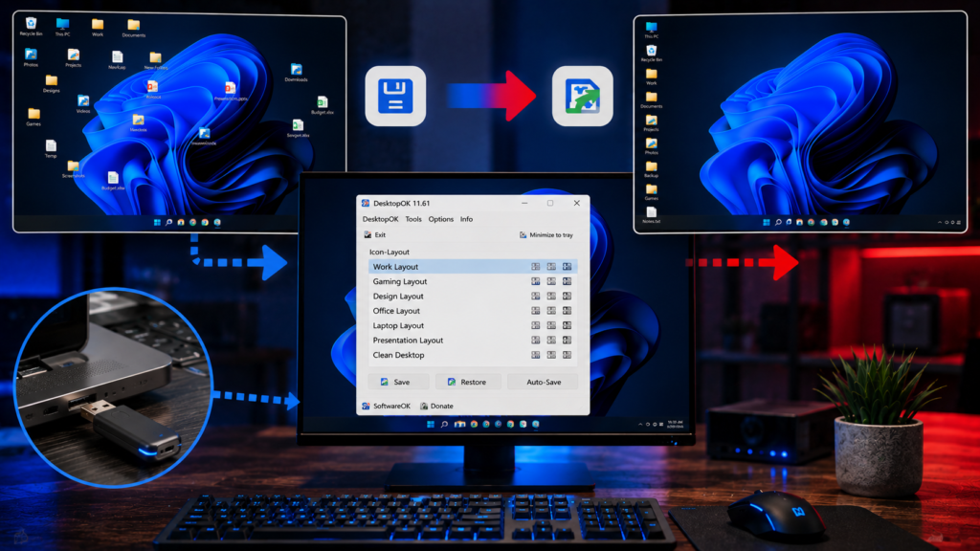Click rightmost layout icon in Work Layout row
The height and width of the screenshot is (551, 980).
567,267
